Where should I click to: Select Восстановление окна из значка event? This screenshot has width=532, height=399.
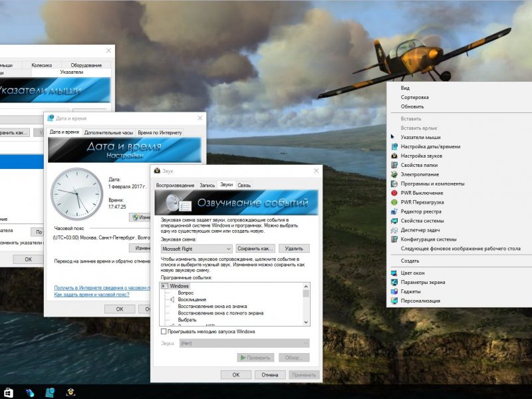point(212,307)
